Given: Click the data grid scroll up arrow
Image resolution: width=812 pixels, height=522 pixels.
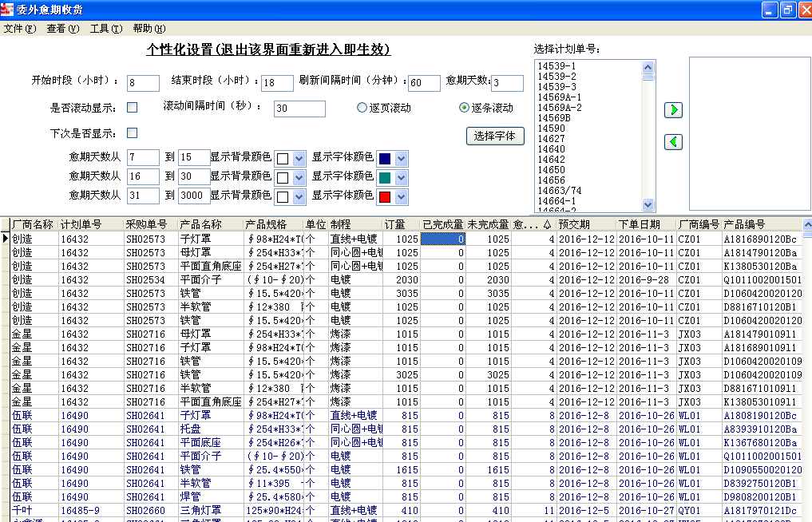Looking at the screenshot, I should click(807, 225).
